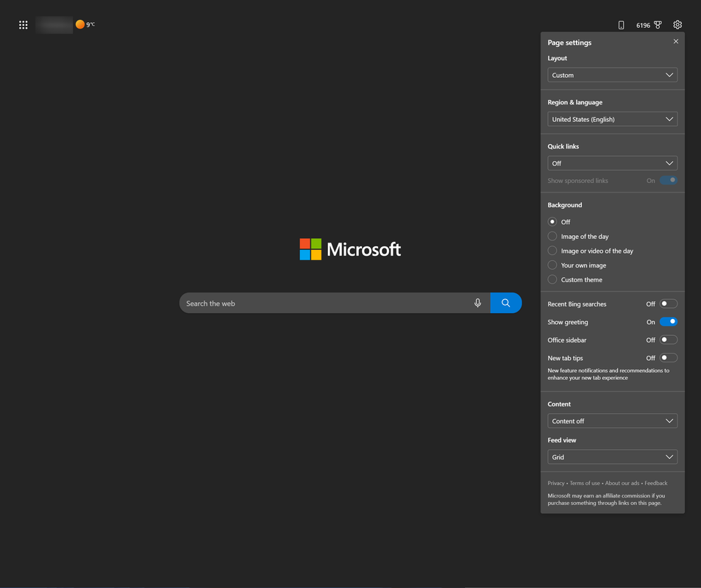Open the app launcher grid icon

tap(24, 25)
